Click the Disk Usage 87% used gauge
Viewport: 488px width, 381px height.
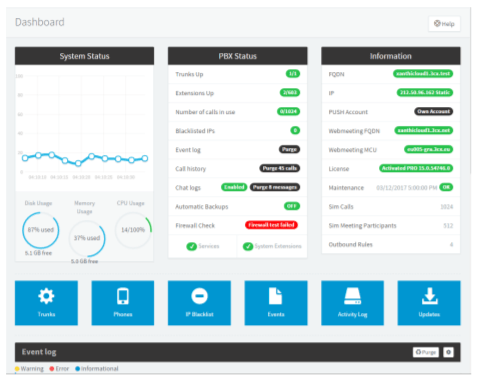(x=41, y=230)
